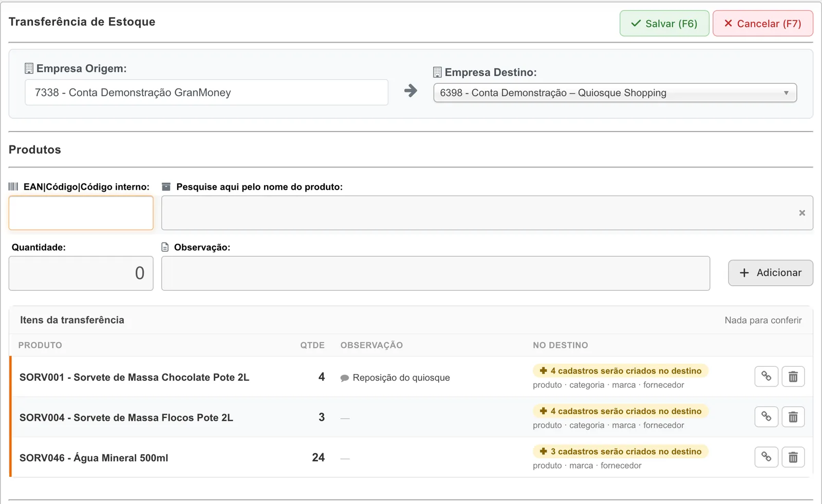Click the Observação text field

click(436, 273)
